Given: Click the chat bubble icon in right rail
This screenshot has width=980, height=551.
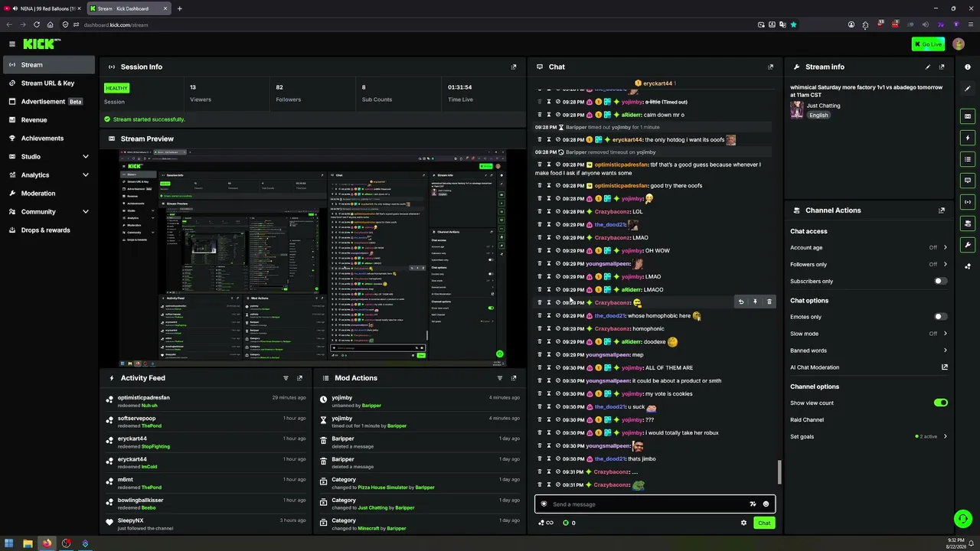Looking at the screenshot, I should pyautogui.click(x=968, y=181).
